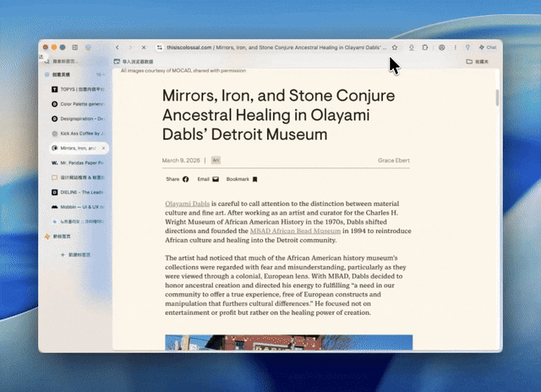Screen dimensions: 541x392
Task: Click the lightbulb icon in toolbar
Action: coord(467,47)
